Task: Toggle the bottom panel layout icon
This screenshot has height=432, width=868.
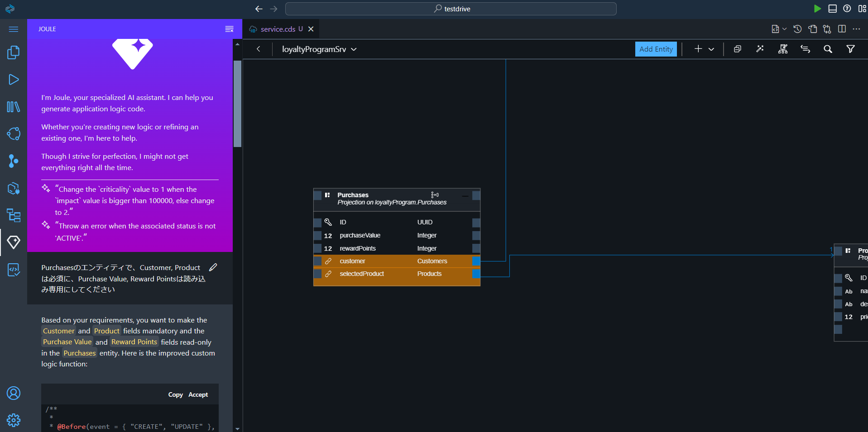Action: tap(832, 9)
